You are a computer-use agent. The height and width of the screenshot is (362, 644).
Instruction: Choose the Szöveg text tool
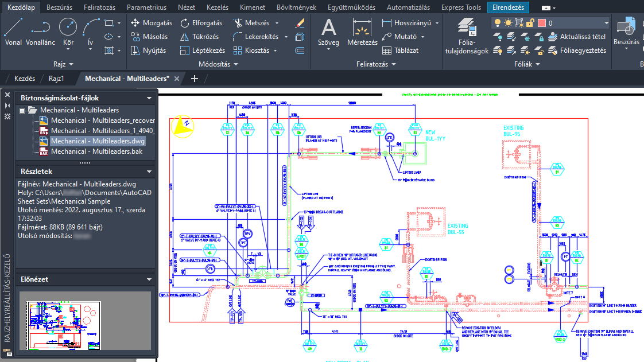click(328, 32)
